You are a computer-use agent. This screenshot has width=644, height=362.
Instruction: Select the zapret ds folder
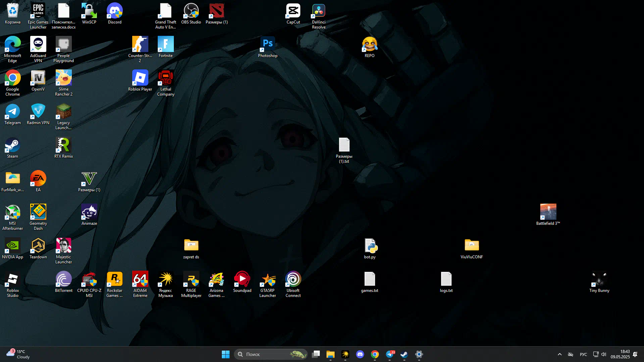[191, 249]
